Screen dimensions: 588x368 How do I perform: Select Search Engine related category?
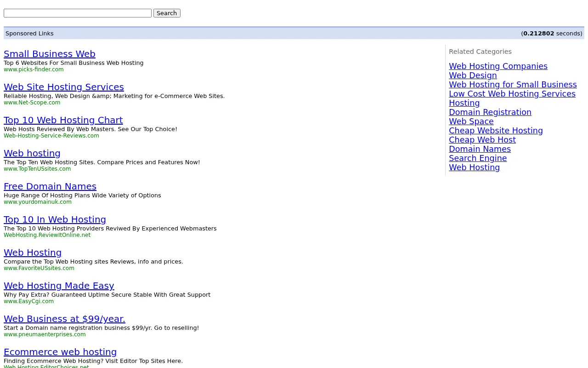point(478,158)
